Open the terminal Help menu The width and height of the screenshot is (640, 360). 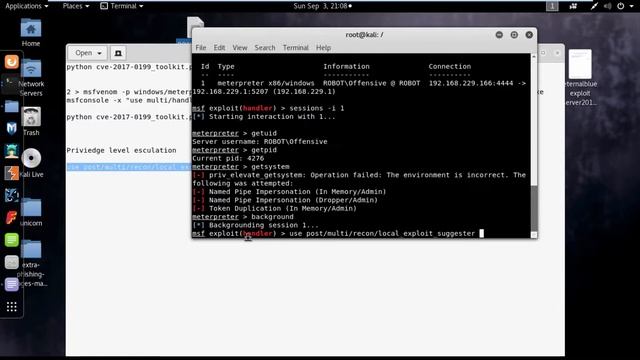(323, 48)
